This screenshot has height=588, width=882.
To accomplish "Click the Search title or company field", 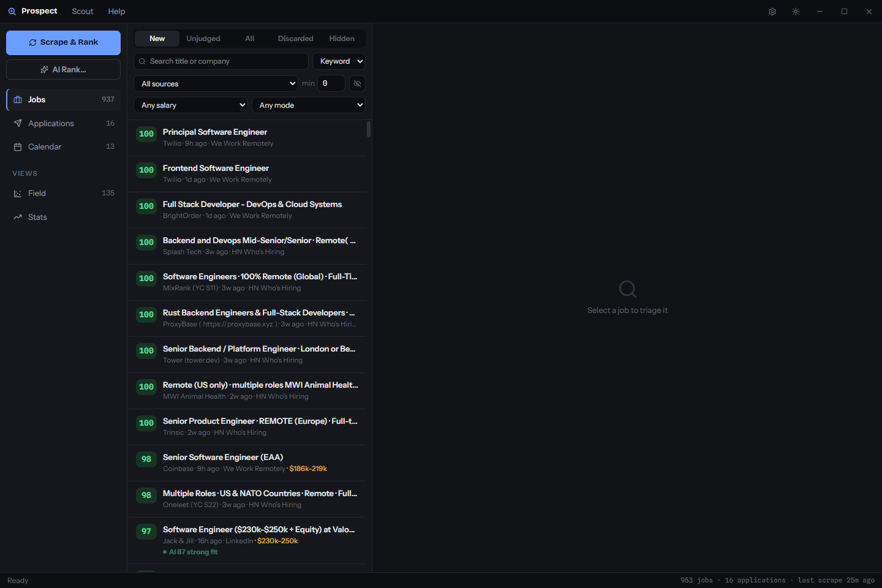I will pos(221,61).
